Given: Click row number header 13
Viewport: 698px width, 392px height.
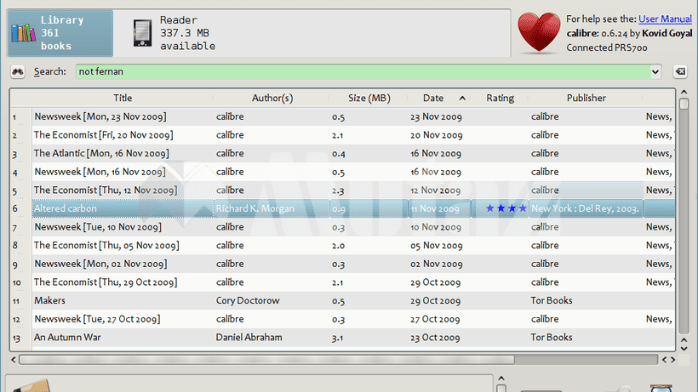Looking at the screenshot, I should (20, 337).
